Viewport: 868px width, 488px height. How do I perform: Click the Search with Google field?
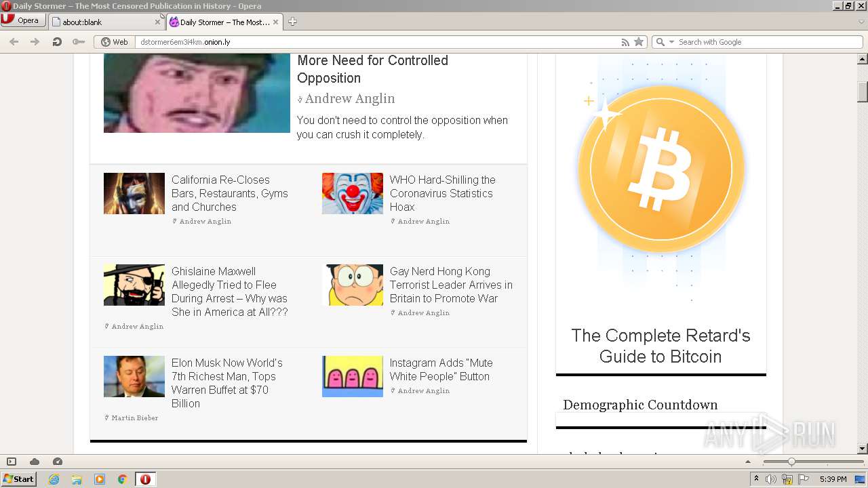click(769, 42)
